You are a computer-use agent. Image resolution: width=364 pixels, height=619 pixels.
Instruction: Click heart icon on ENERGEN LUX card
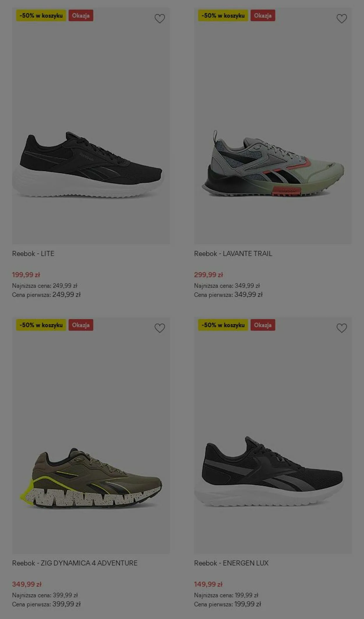(342, 328)
